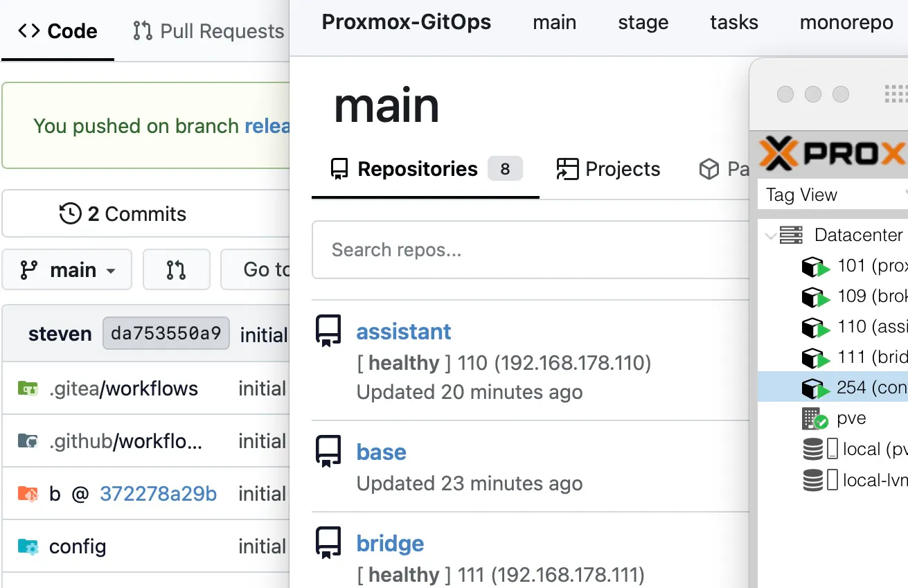Open the Code tab

click(57, 31)
